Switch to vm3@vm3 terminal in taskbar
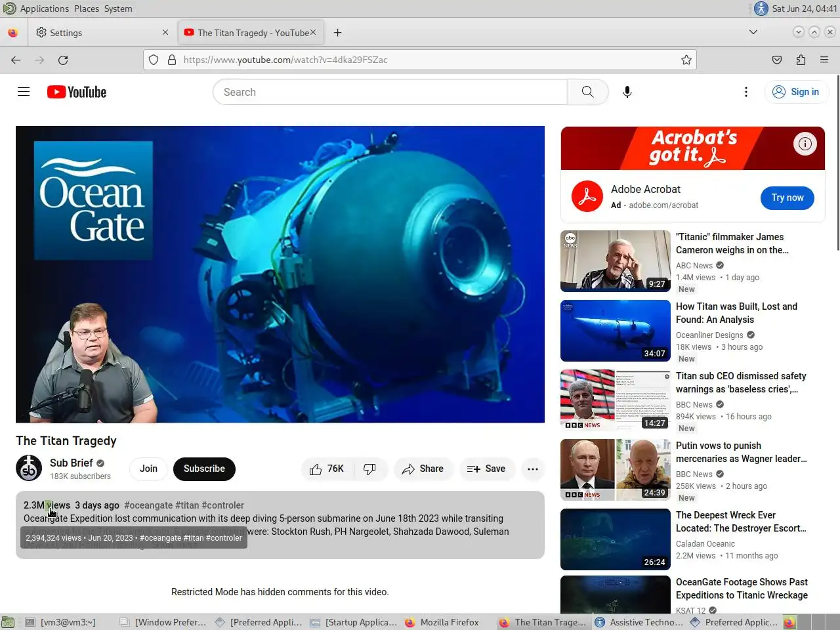Viewport: 840px width, 630px height. pyautogui.click(x=60, y=622)
